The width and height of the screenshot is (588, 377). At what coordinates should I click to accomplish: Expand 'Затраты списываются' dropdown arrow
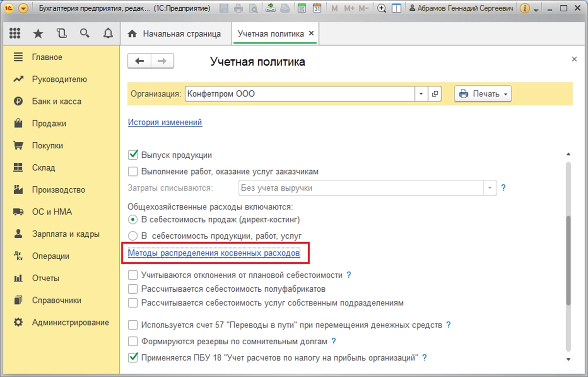coord(490,188)
